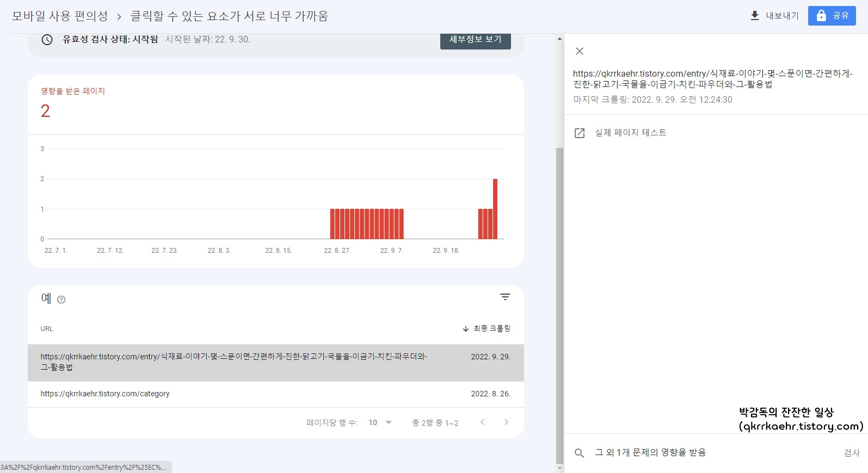Select the tistory.com/category URL row
This screenshot has width=868, height=473.
pyautogui.click(x=276, y=394)
